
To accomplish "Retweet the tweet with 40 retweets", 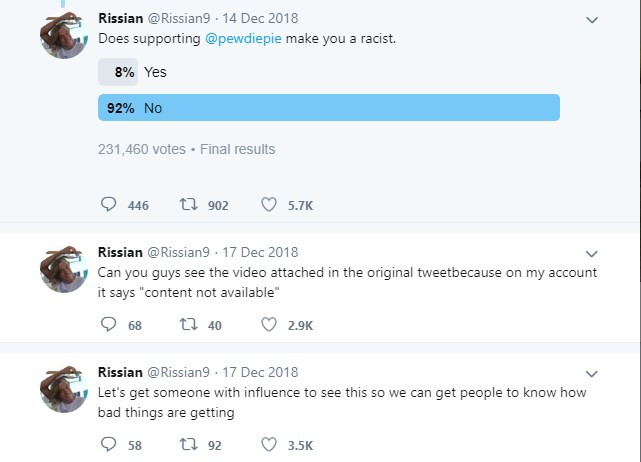I will click(188, 325).
